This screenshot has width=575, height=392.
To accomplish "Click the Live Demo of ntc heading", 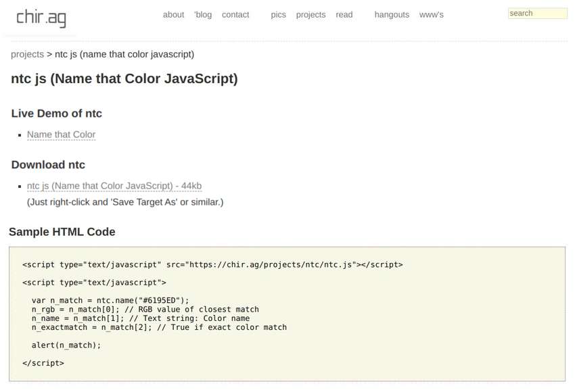I will [x=57, y=114].
